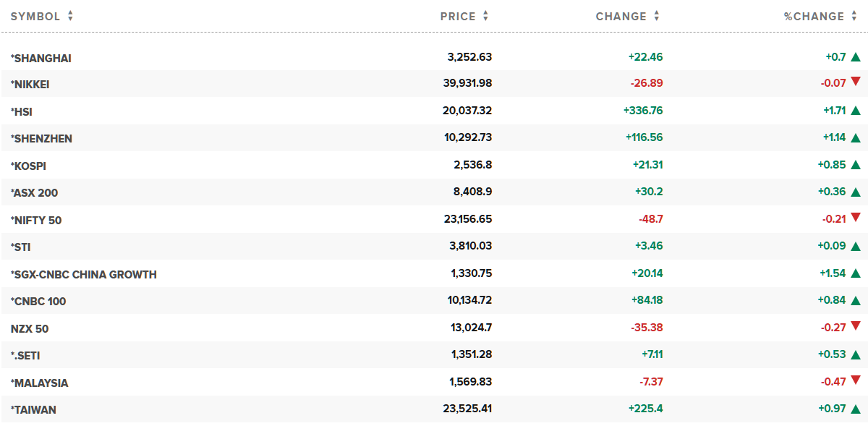Go to the *ASX 200 quote
Image resolution: width=868 pixels, height=426 pixels.
tap(34, 193)
